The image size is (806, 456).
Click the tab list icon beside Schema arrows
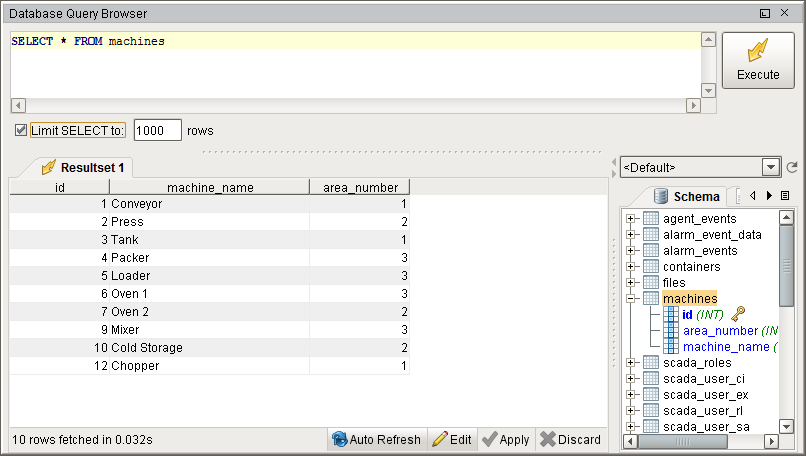pyautogui.click(x=785, y=195)
